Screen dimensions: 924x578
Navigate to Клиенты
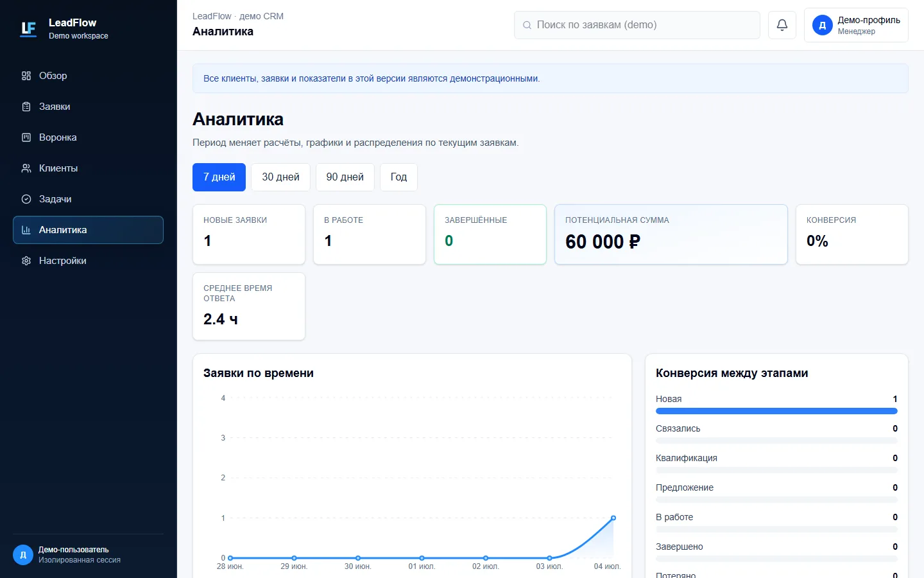click(88, 168)
